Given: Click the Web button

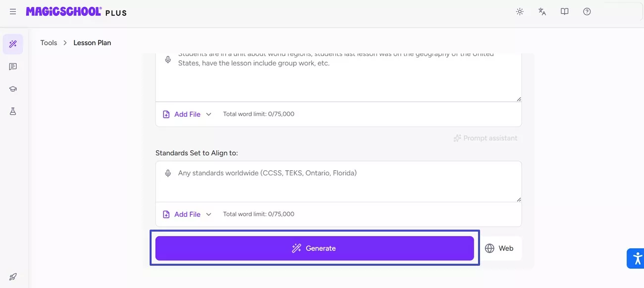Looking at the screenshot, I should (x=500, y=248).
